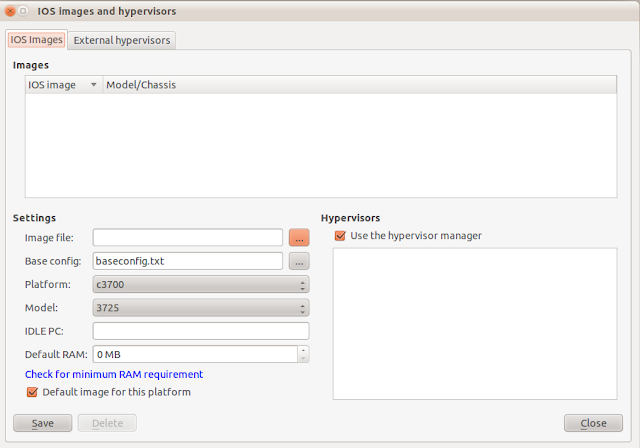The image size is (640, 448).
Task: Browse for a base config file
Action: point(299,261)
